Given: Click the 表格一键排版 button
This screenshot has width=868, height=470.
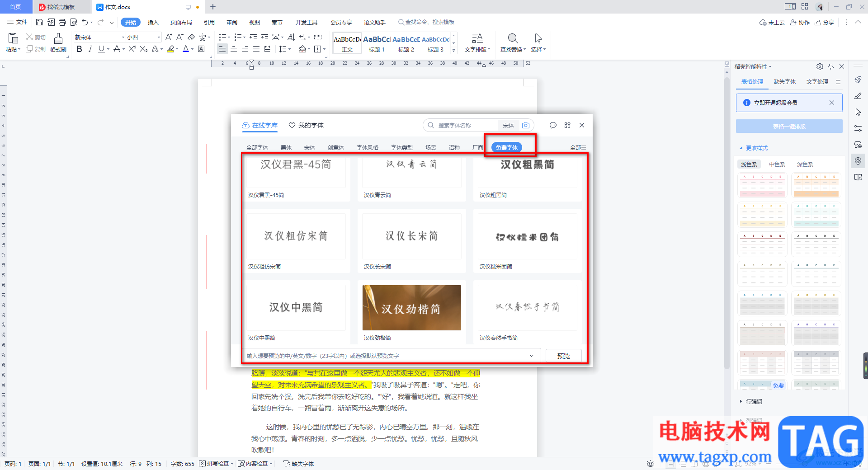Looking at the screenshot, I should [789, 126].
